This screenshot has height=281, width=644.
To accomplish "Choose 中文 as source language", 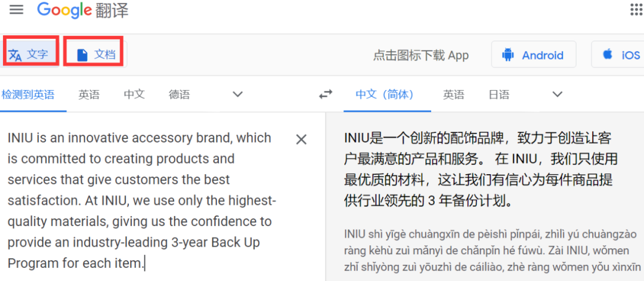I will pyautogui.click(x=134, y=95).
